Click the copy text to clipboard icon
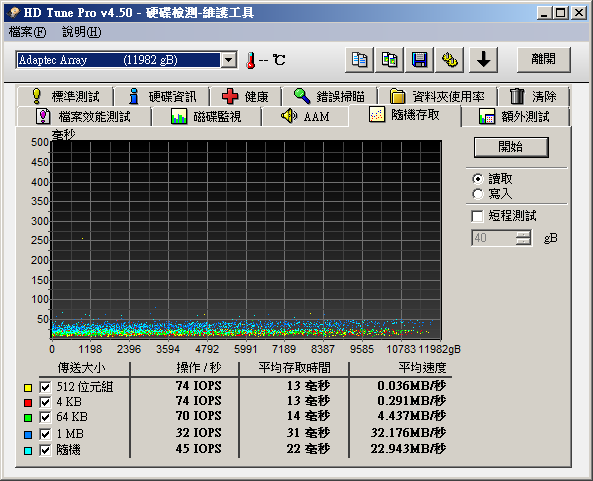593x481 pixels. pyautogui.click(x=359, y=60)
